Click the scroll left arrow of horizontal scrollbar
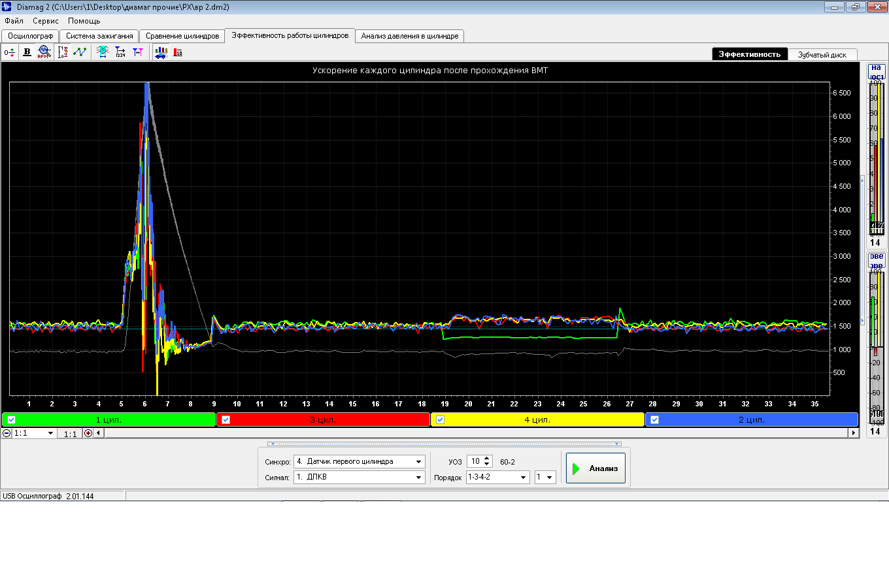 [x=99, y=433]
